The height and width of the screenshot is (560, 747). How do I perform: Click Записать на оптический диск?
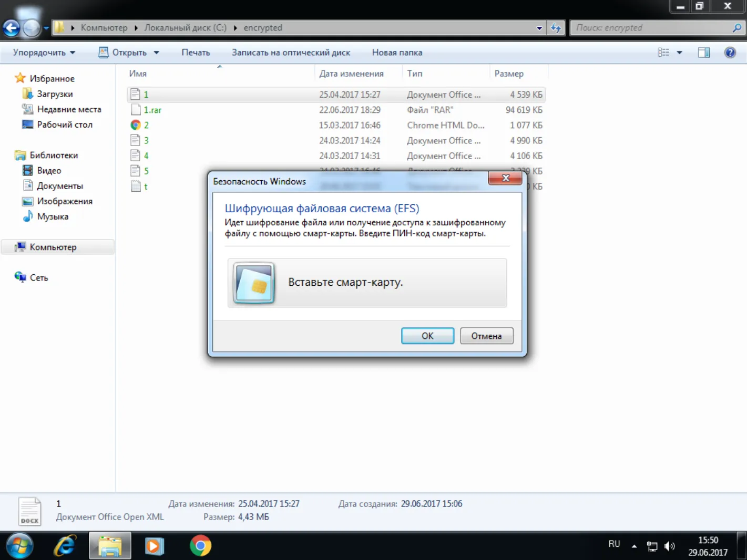291,53
